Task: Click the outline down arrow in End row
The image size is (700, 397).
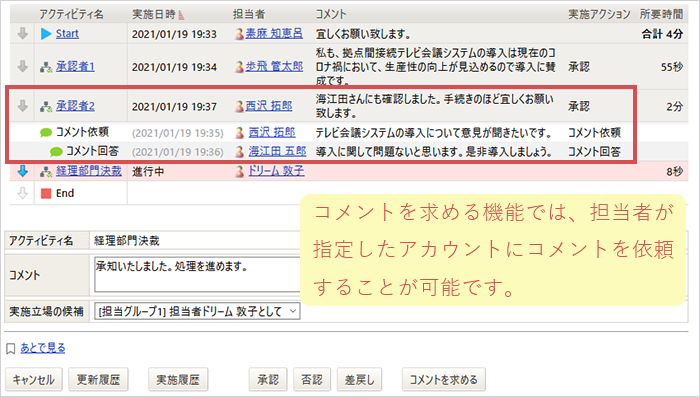Action: pyautogui.click(x=23, y=193)
